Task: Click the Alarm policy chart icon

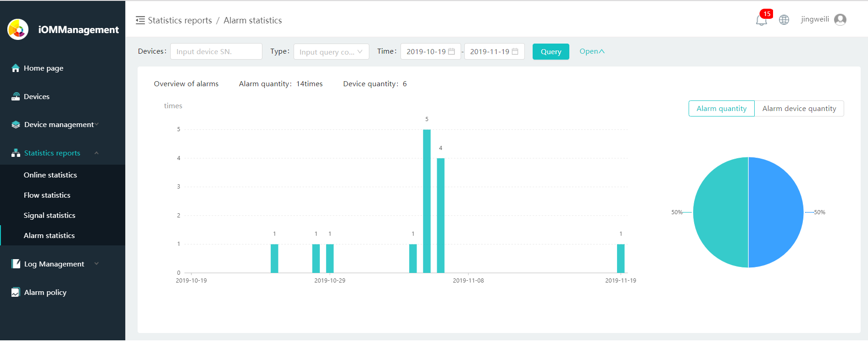Action: click(x=16, y=293)
